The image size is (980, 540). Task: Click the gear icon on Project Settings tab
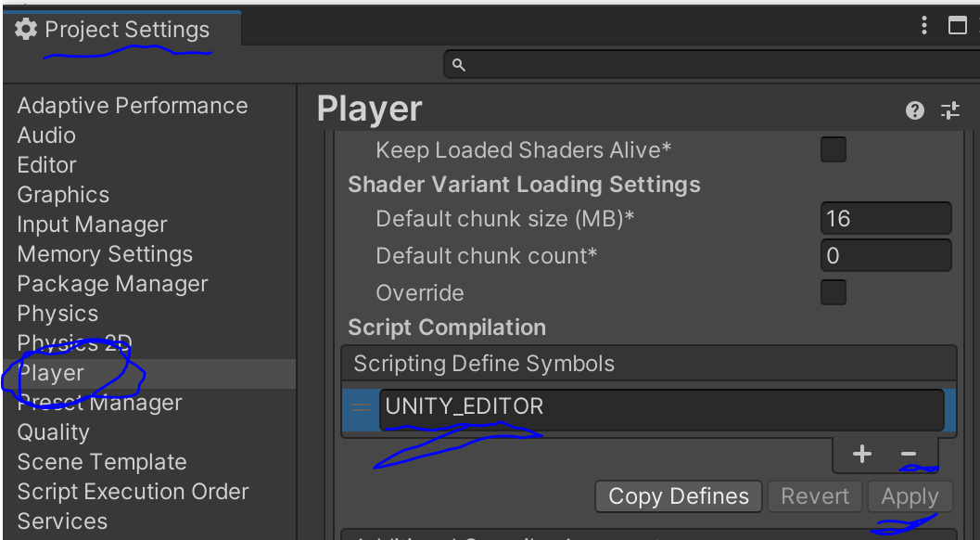[25, 29]
